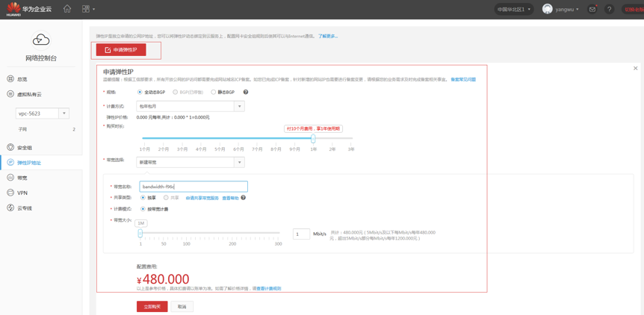Open the home icon in the top bar
The image size is (644, 315).
(67, 9)
